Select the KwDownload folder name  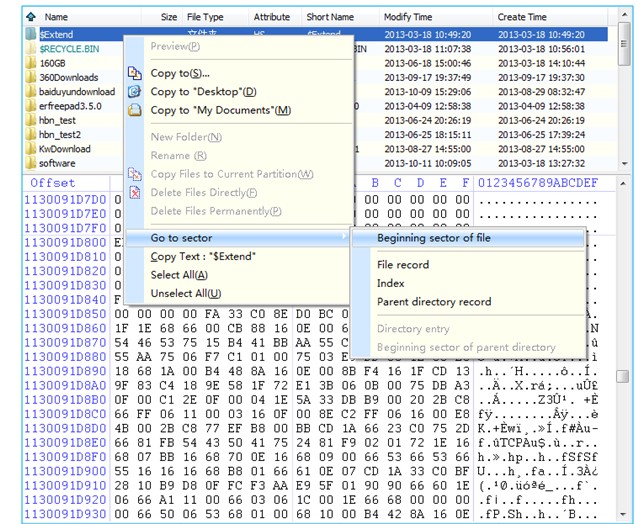pos(65,149)
